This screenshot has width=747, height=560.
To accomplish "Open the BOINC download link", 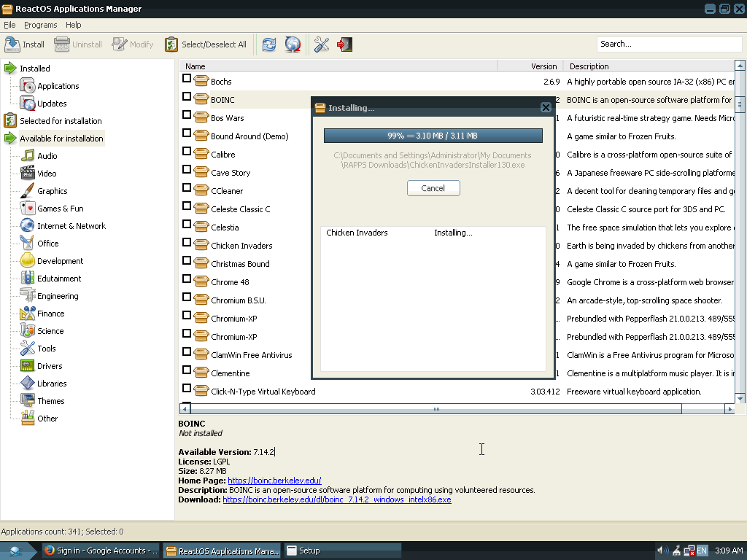I will (x=337, y=499).
